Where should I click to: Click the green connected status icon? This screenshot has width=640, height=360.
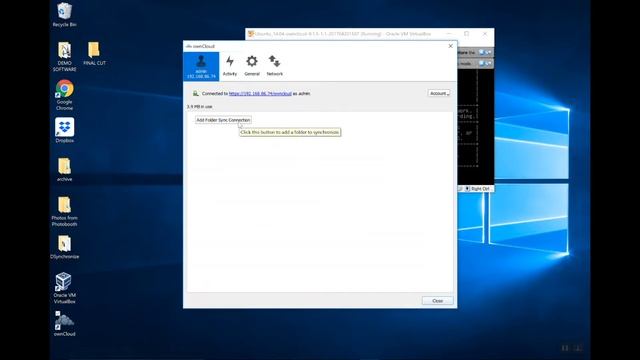click(x=196, y=93)
